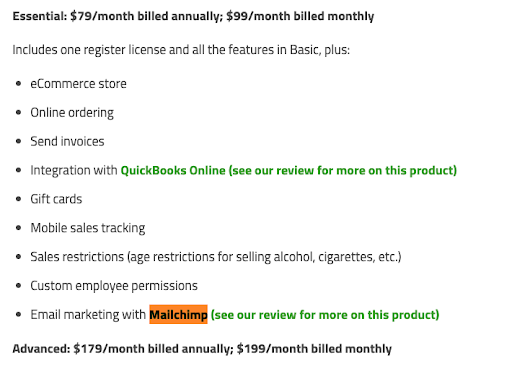Image resolution: width=512 pixels, height=368 pixels.
Task: Click the "eCommerce store" list item
Action: click(x=78, y=84)
